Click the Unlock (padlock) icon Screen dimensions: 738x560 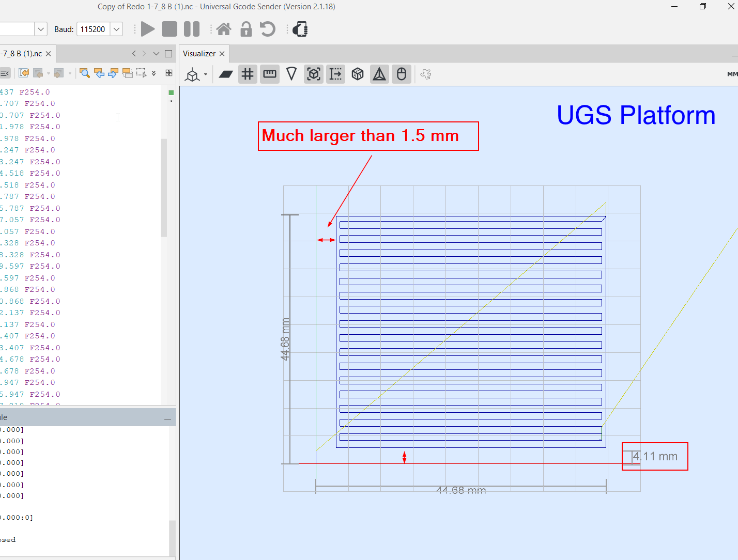(246, 29)
